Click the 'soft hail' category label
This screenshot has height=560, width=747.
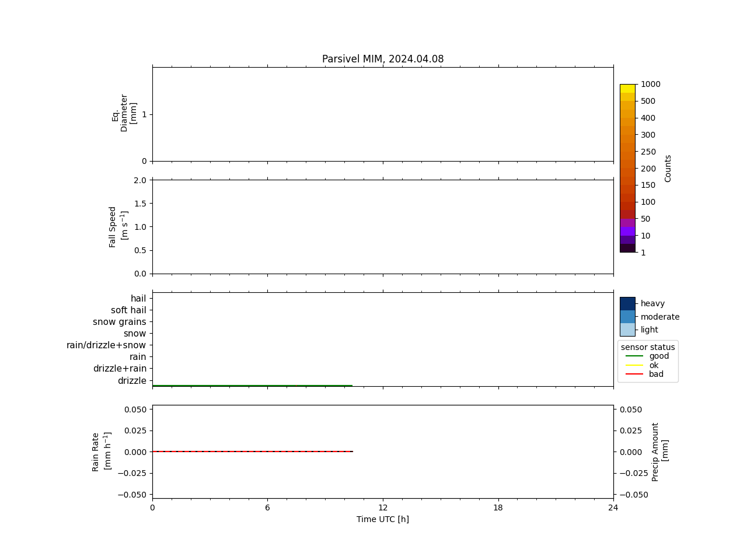coord(128,310)
